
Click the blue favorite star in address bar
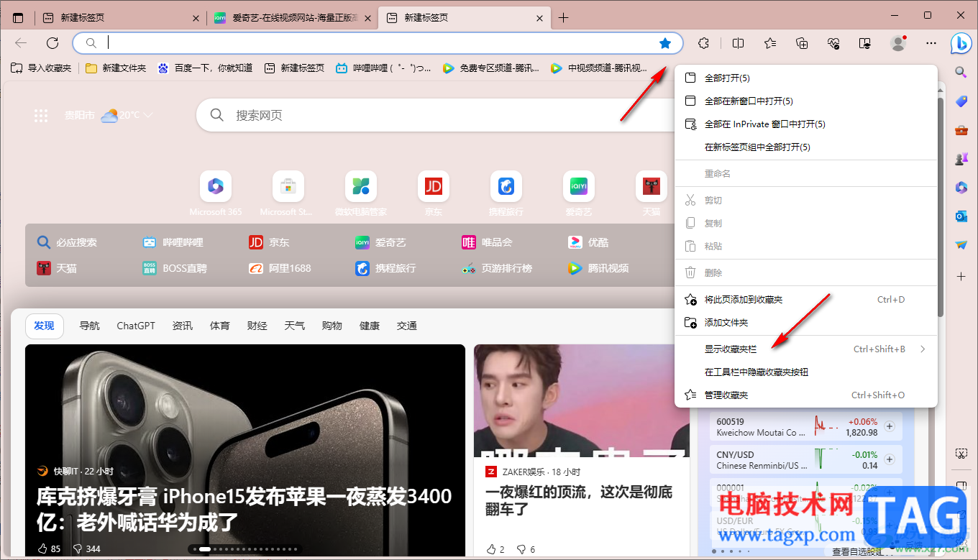click(x=665, y=43)
